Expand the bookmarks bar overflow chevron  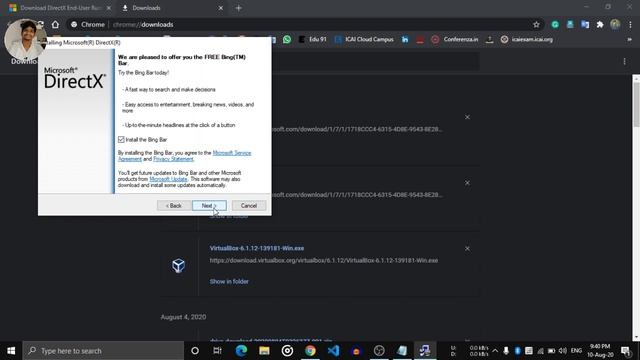pyautogui.click(x=629, y=39)
